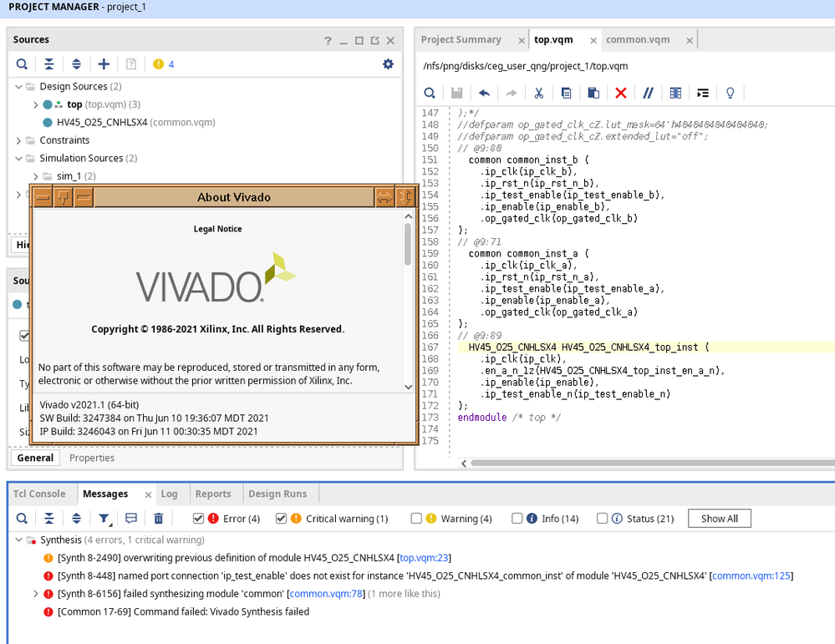835x644 pixels.
Task: Add sources with plus icon
Action: click(x=104, y=63)
